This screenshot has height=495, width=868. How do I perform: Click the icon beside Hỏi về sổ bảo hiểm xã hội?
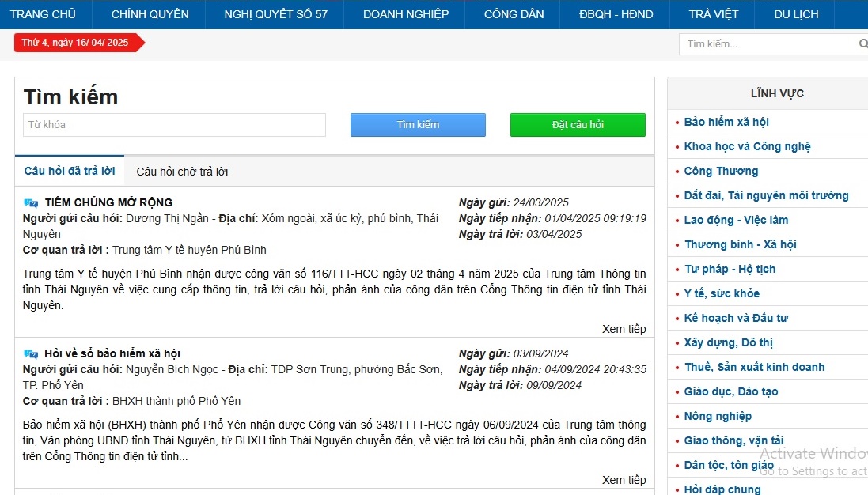click(x=31, y=353)
